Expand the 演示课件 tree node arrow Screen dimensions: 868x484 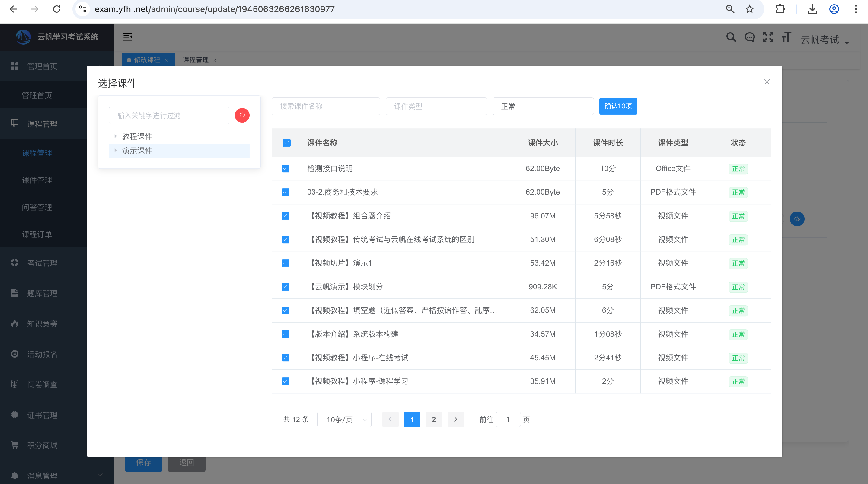point(116,150)
